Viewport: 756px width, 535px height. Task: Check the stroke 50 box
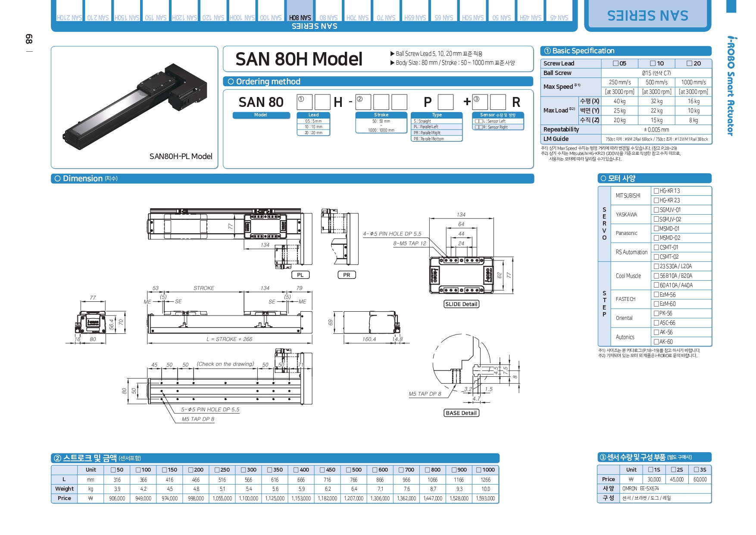(x=113, y=470)
